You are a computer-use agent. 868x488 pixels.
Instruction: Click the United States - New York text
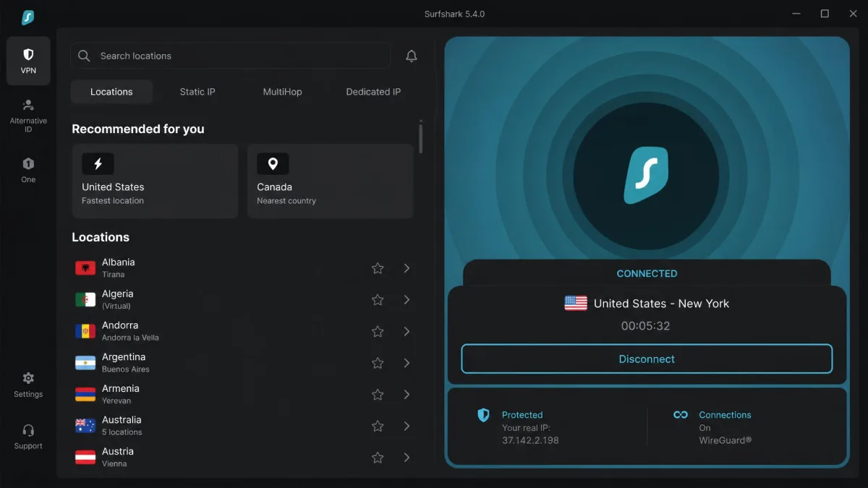[661, 304]
